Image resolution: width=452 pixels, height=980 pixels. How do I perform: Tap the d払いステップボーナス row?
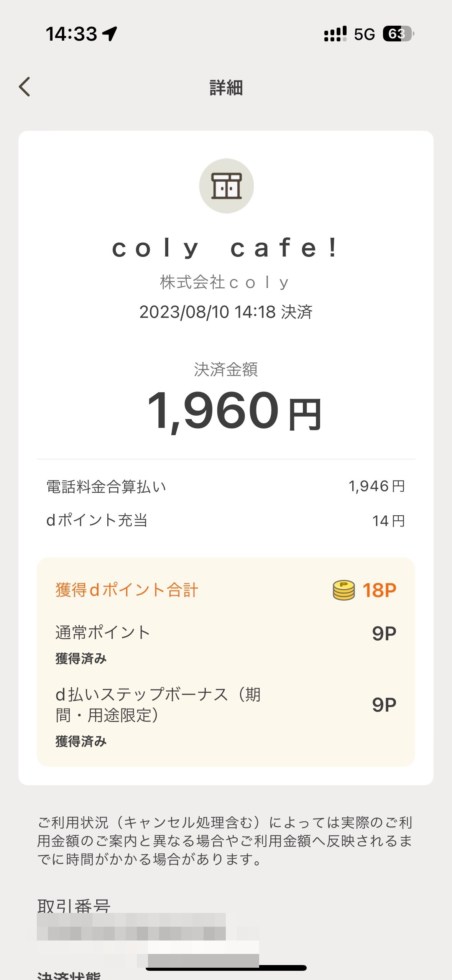(226, 704)
